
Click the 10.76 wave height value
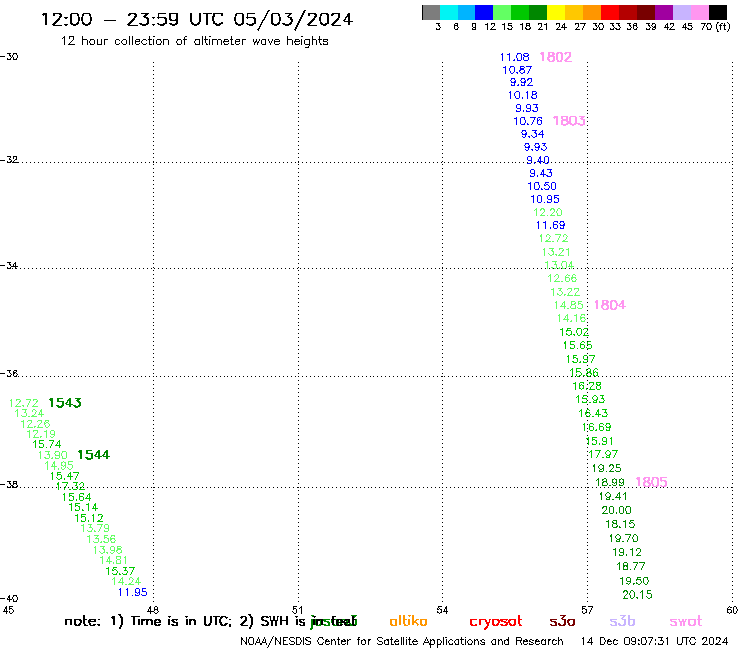click(528, 122)
